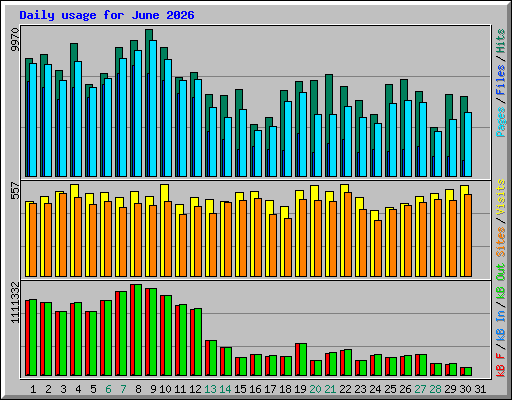Viewport: 512px width, 400px height.
Task: Select day label 10 on the axis
Action: tap(165, 389)
